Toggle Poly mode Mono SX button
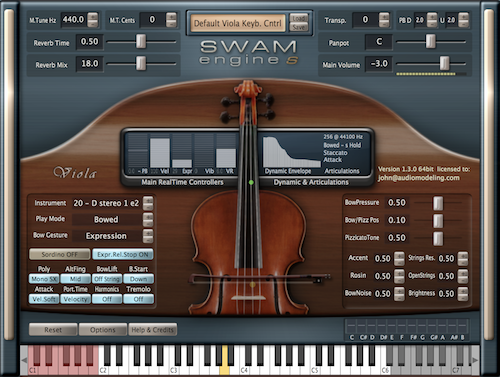 44,279
